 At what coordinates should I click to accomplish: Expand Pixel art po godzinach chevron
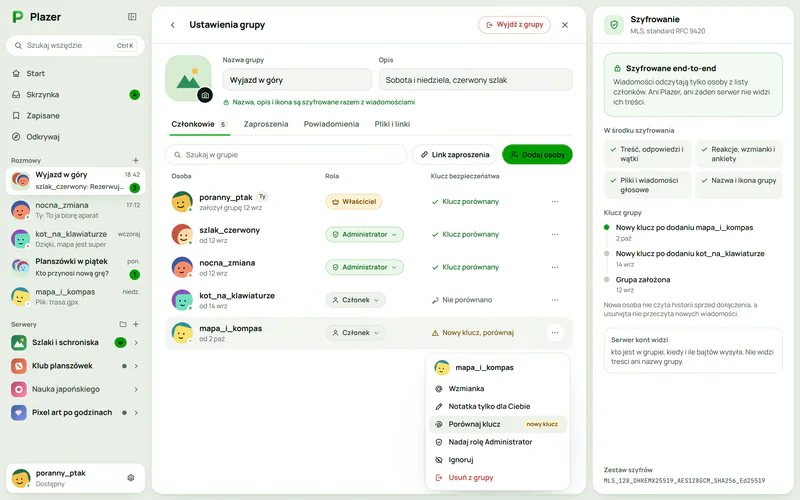[136, 412]
